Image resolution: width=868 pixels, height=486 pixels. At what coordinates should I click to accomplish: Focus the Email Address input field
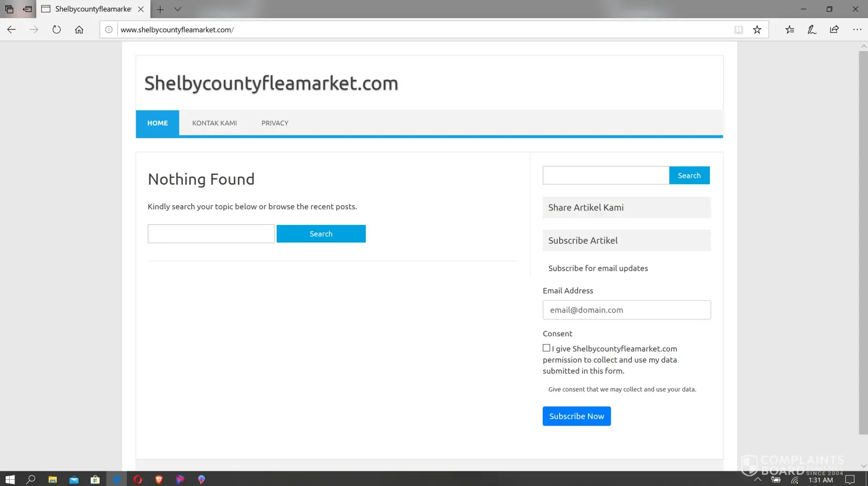pos(626,310)
